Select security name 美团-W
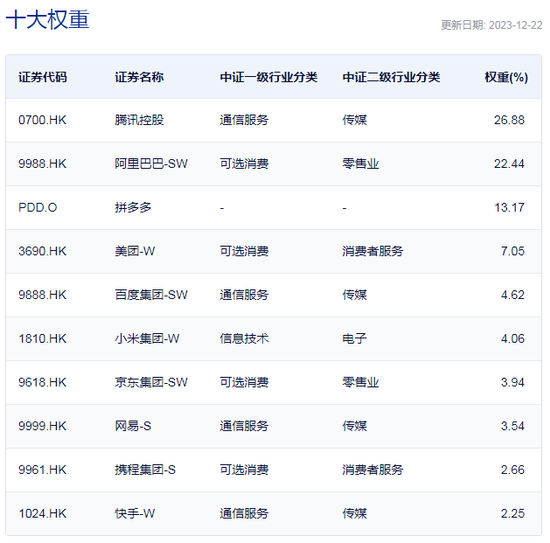This screenshot has height=543, width=550. coord(135,251)
